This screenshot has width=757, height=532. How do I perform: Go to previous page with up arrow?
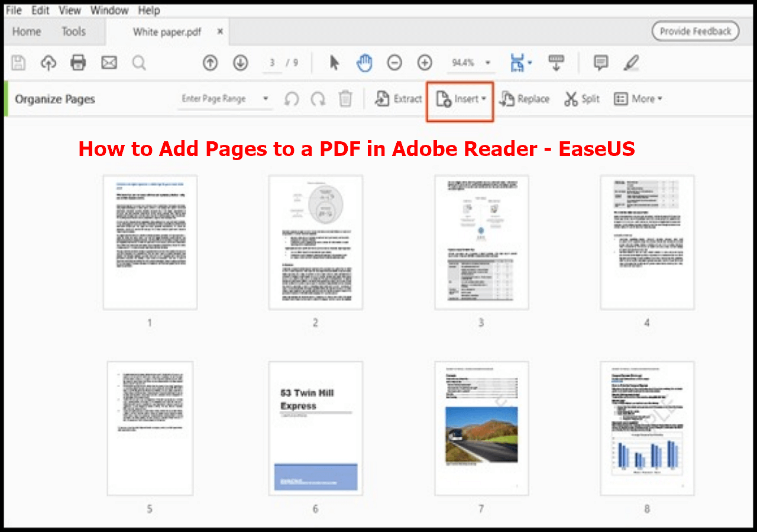[x=210, y=63]
